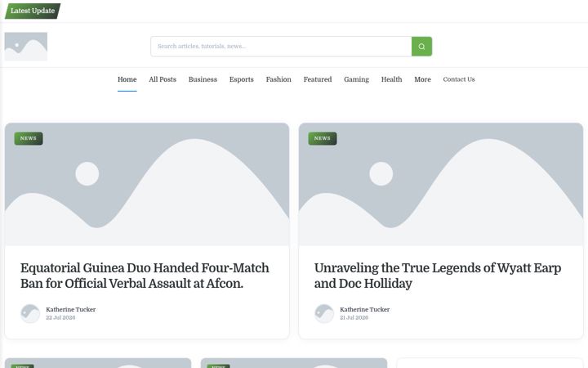Click NEWS tag on Equatorial Guinea article
Viewport: 588px width, 368px height.
click(x=29, y=138)
